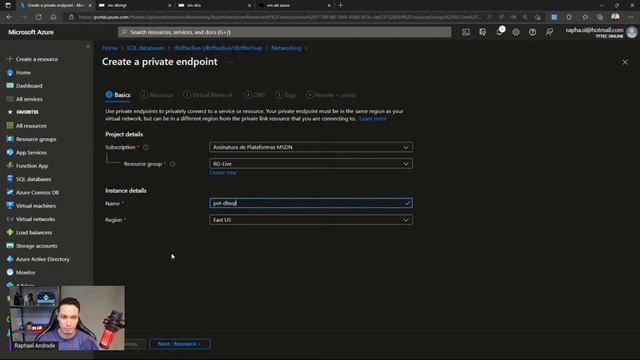Click Next: Resource button

click(x=180, y=344)
